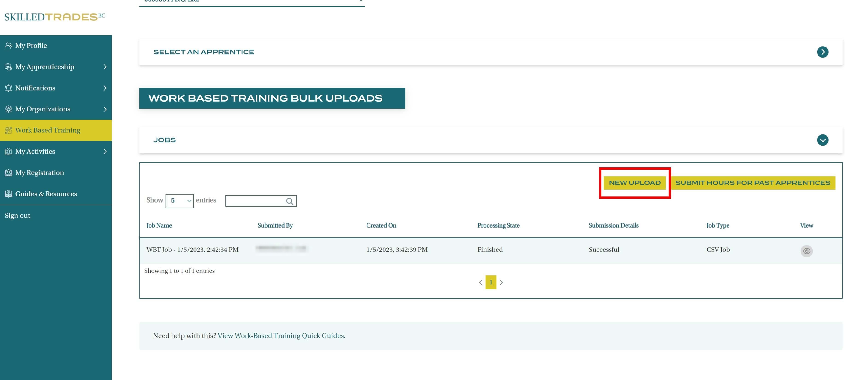868x380 pixels.
Task: Click the My Activities sidebar icon
Action: coord(9,152)
